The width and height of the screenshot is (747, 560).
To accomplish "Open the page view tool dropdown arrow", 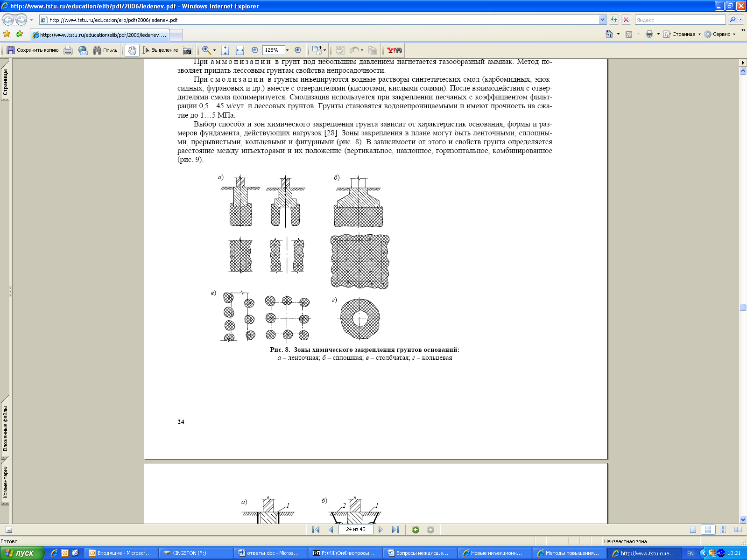I will (x=325, y=50).
